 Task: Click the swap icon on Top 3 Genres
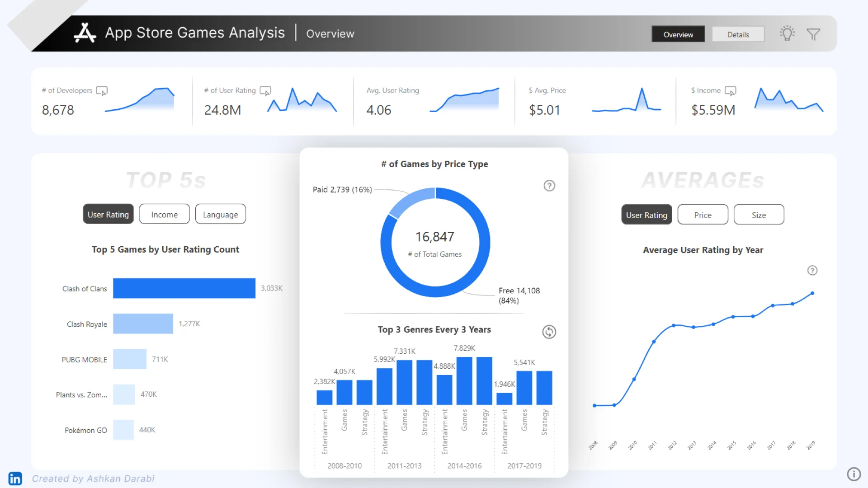point(549,332)
